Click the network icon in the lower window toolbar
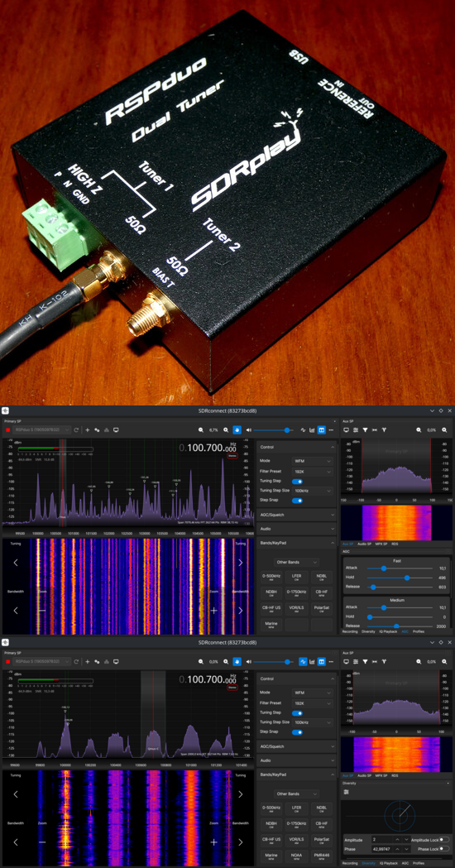This screenshot has height=868, width=455. pyautogui.click(x=106, y=661)
